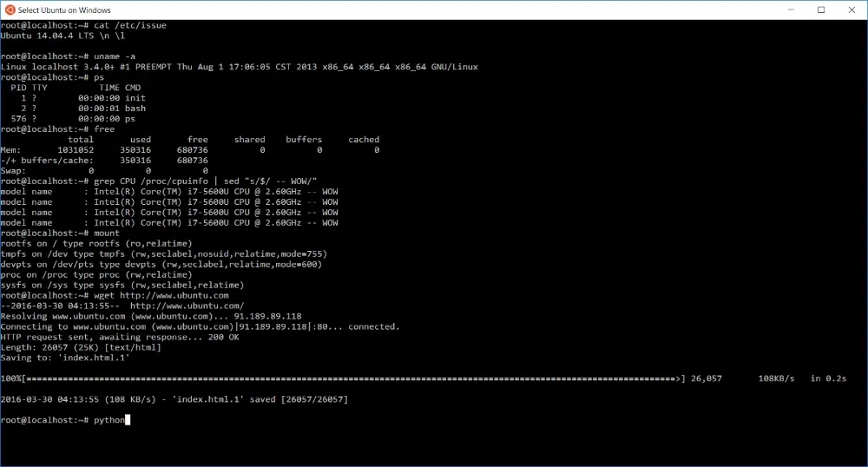Click the Linux kernel version output line
The height and width of the screenshot is (467, 868).
pos(240,67)
